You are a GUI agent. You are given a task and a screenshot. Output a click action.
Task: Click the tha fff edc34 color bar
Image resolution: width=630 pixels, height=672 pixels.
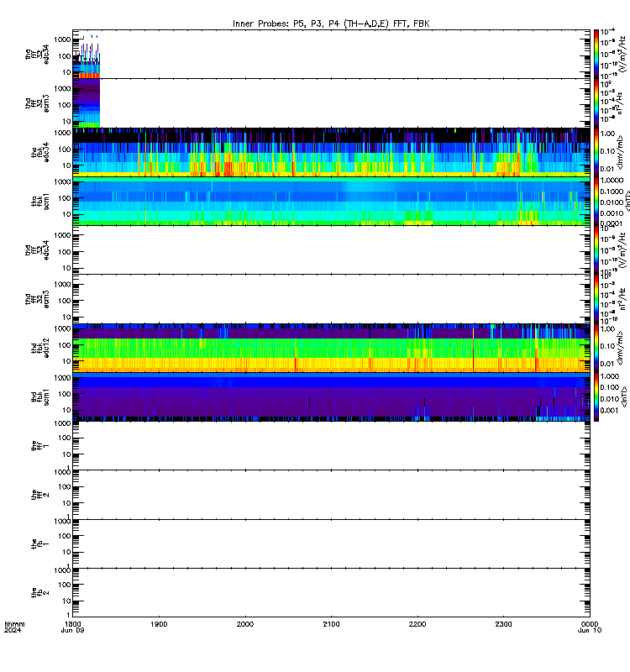pos(596,54)
